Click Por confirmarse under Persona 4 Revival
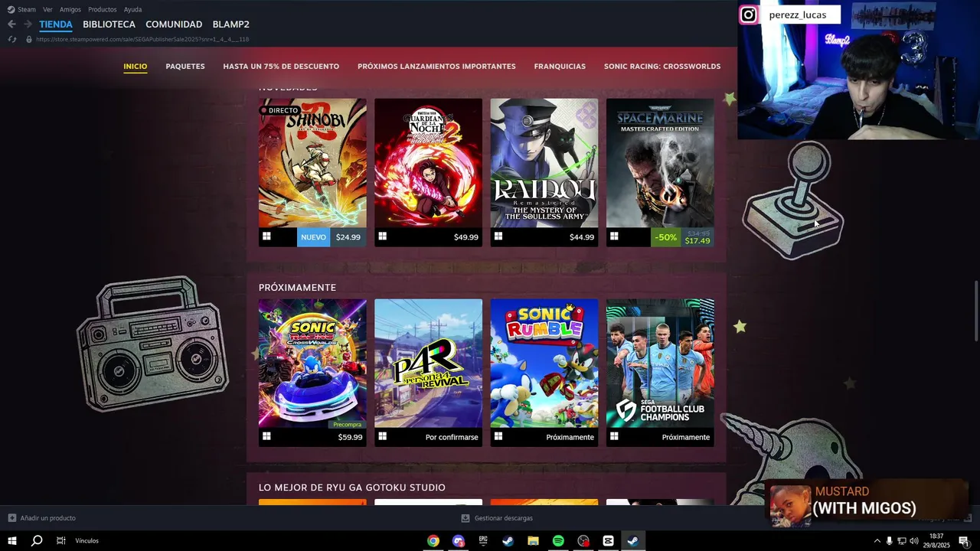980x551 pixels. click(x=452, y=437)
